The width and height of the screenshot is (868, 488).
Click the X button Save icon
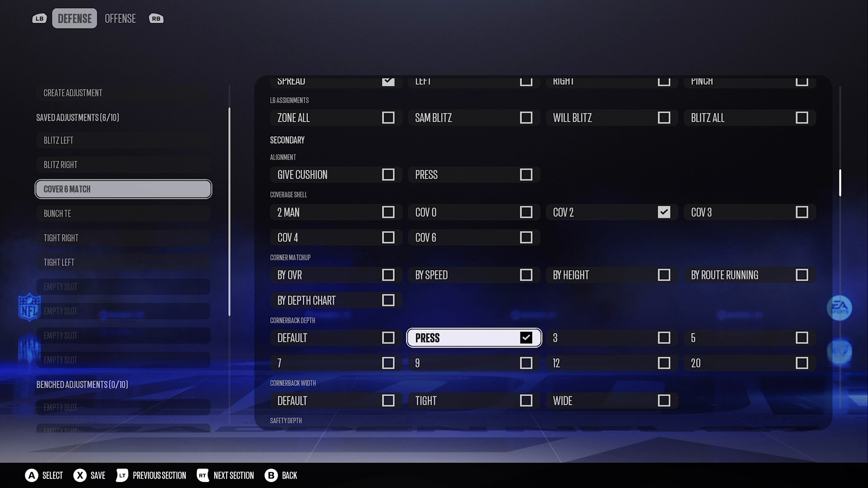pos(80,475)
